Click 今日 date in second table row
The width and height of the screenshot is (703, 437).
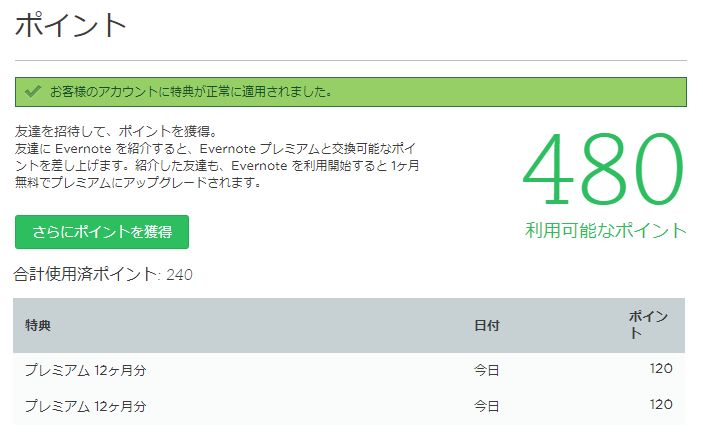(486, 406)
